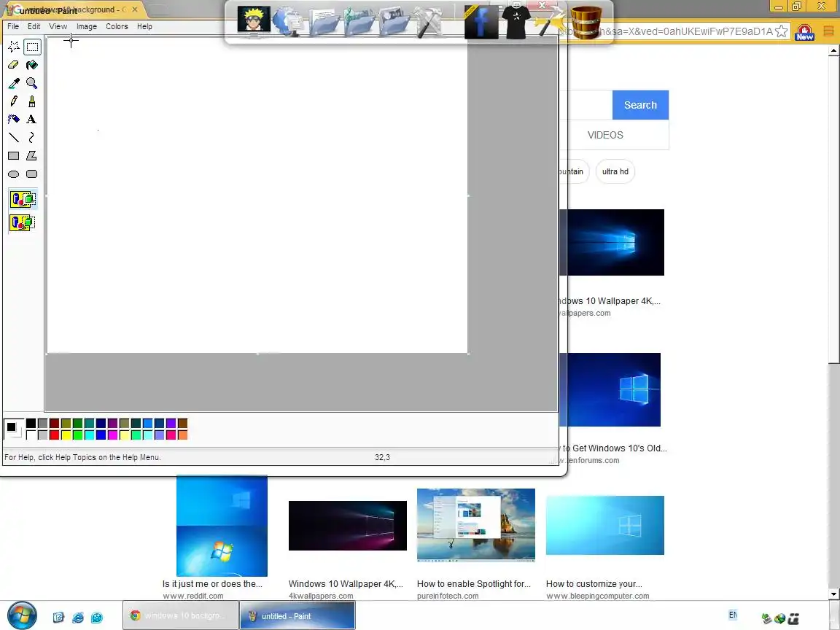The image size is (840, 630).
Task: Choose the Eraser tool
Action: [x=14, y=65]
